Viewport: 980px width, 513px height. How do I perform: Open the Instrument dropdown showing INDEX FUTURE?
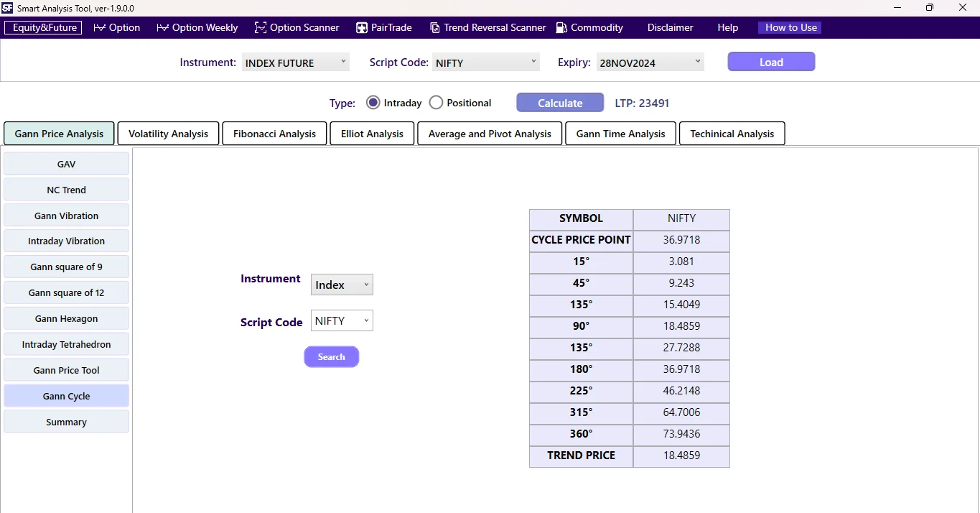tap(294, 62)
